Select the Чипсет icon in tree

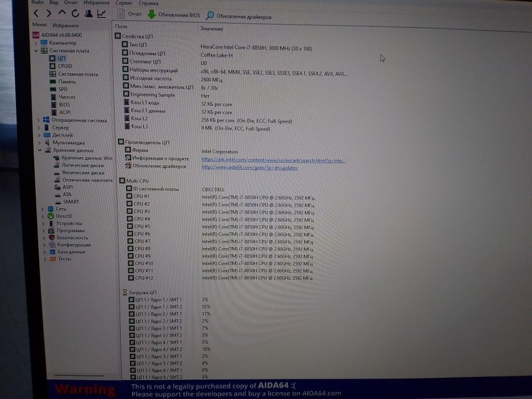(x=54, y=97)
